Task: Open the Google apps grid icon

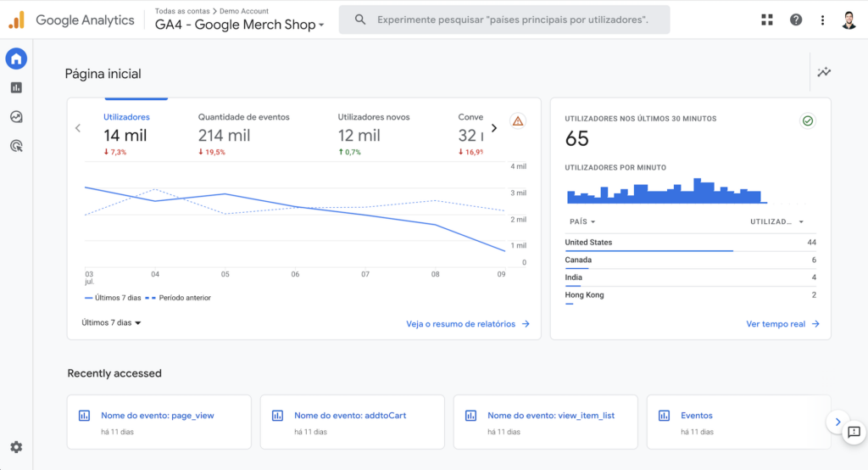Action: click(x=766, y=20)
